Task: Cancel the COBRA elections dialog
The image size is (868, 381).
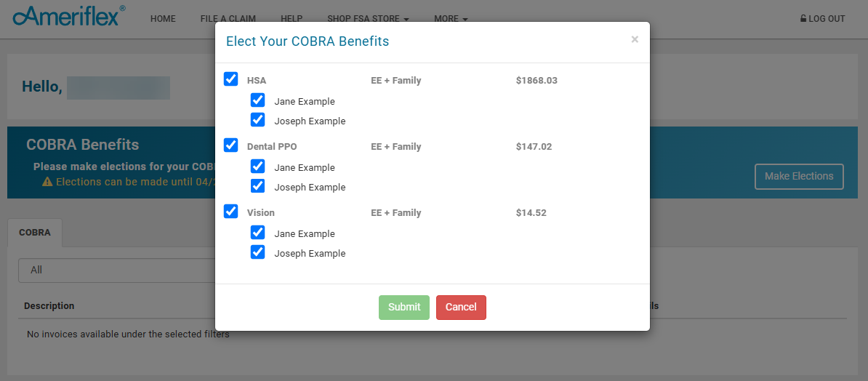Action: [461, 307]
